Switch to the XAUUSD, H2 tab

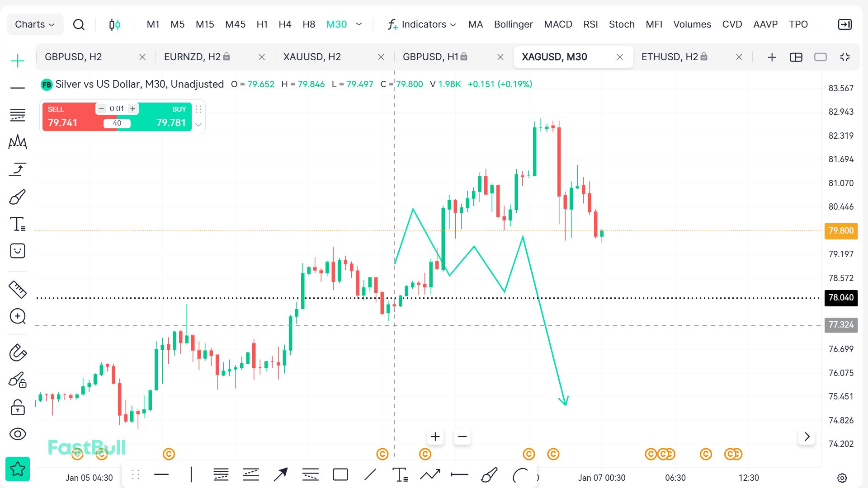(x=312, y=57)
